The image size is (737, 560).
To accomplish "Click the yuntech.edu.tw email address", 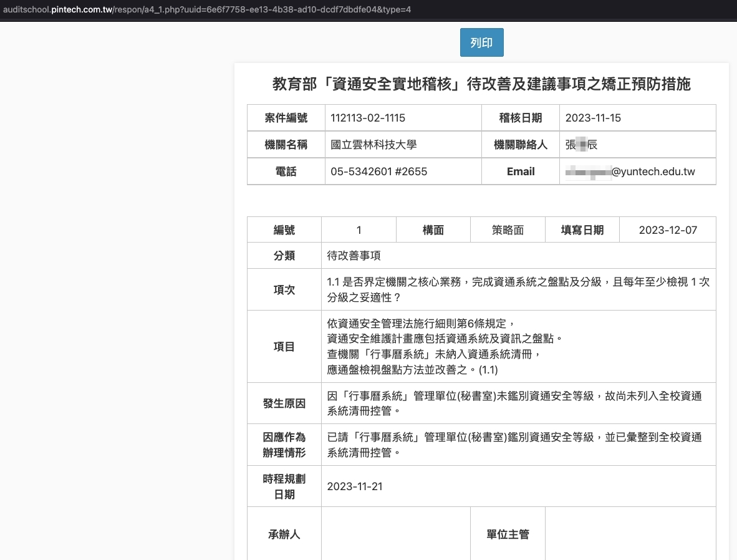I will pos(630,171).
